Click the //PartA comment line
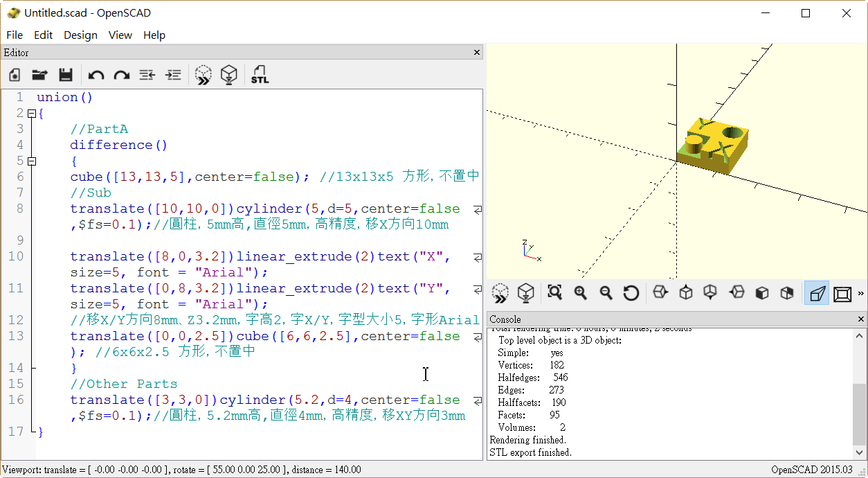 pyautogui.click(x=99, y=130)
